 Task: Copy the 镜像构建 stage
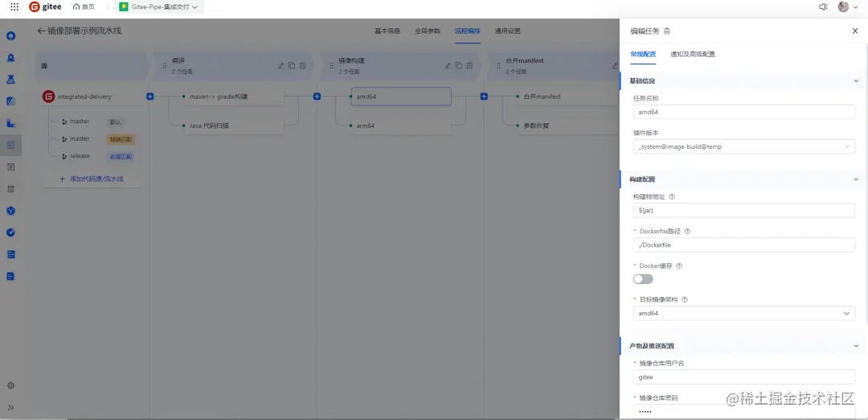click(458, 65)
